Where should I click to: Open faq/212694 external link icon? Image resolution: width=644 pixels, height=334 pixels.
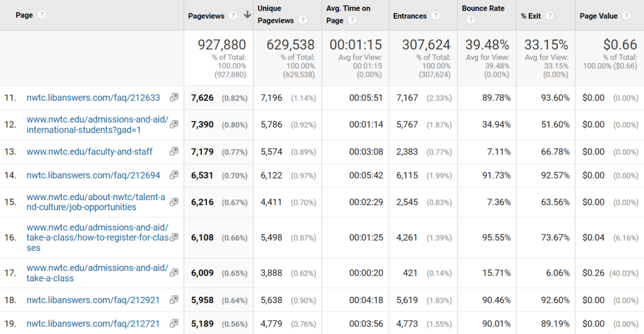click(174, 175)
